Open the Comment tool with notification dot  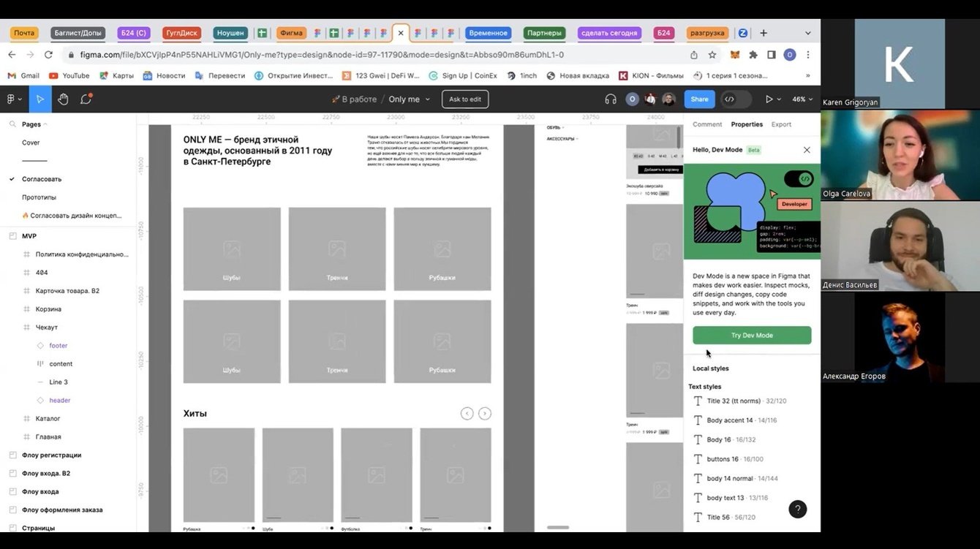[x=86, y=99]
